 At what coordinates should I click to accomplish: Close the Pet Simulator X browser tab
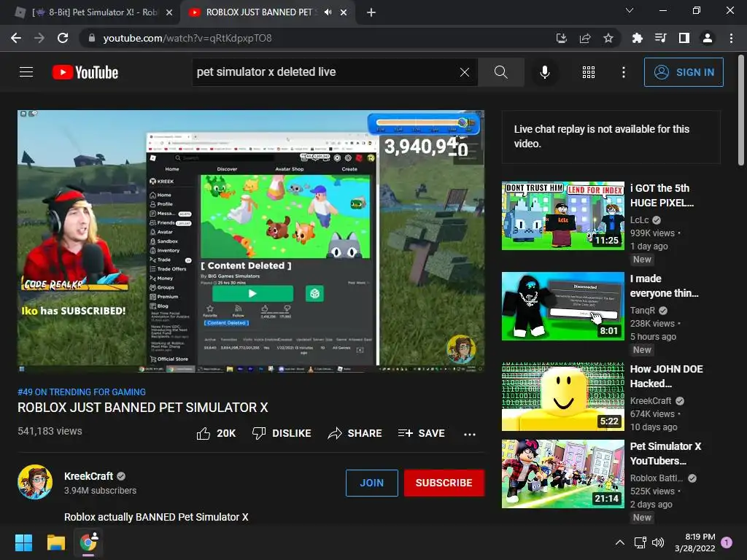pyautogui.click(x=169, y=12)
